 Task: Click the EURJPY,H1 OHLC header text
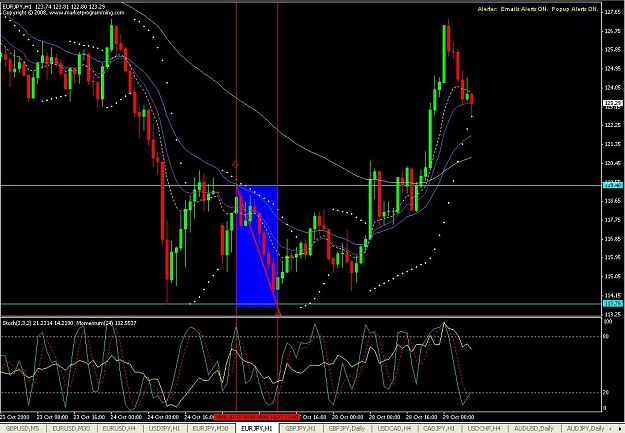point(54,7)
